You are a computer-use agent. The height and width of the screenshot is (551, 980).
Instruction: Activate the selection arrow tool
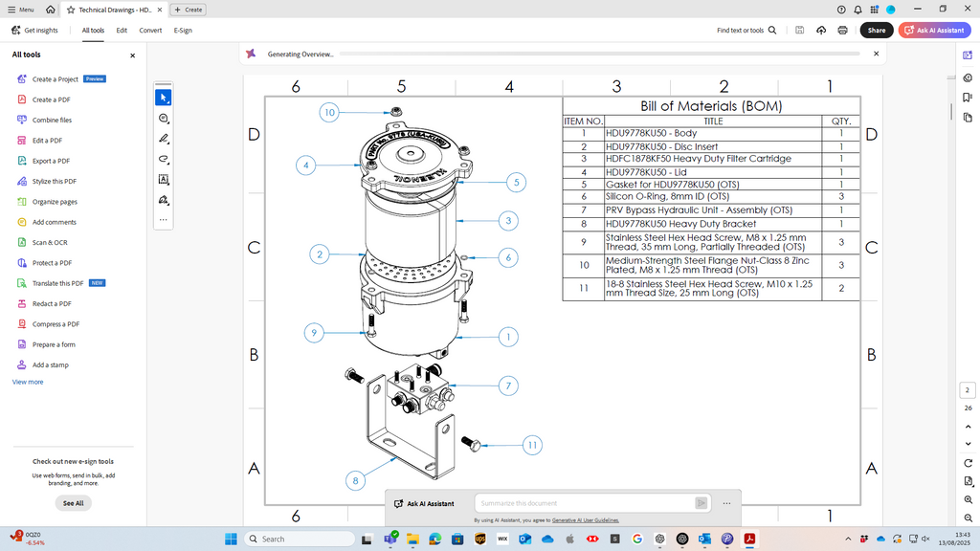pos(163,98)
